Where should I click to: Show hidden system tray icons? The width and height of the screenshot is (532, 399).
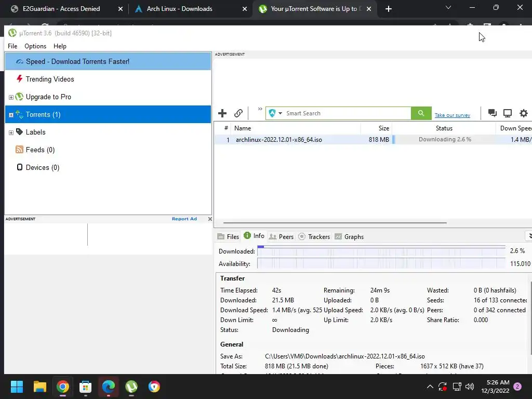pyautogui.click(x=430, y=387)
